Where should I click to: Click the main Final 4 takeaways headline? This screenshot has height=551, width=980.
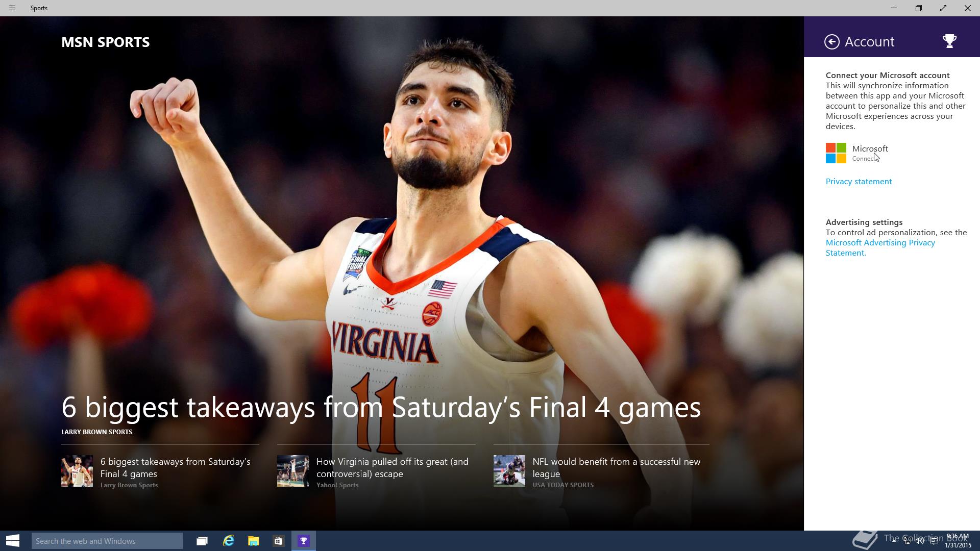pos(381,407)
